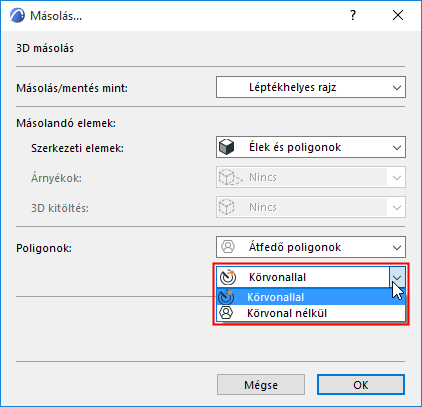Click the Archicad logo in title bar
This screenshot has height=407, width=422.
tap(17, 16)
